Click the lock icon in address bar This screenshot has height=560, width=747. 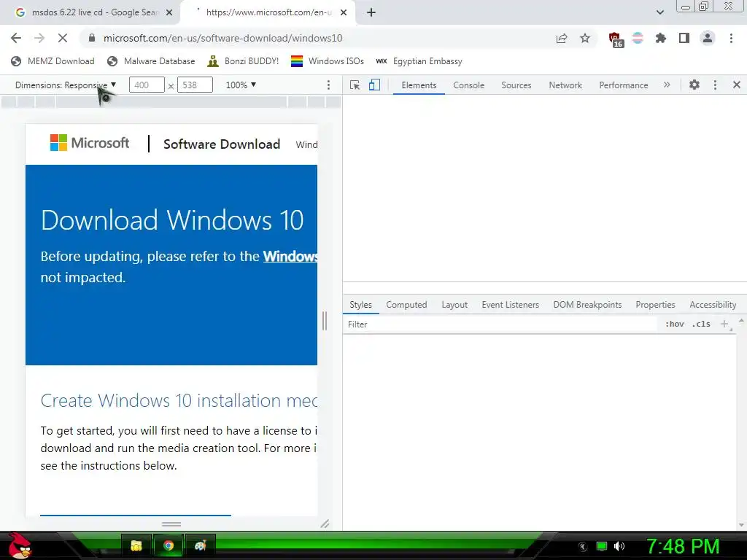[92, 38]
